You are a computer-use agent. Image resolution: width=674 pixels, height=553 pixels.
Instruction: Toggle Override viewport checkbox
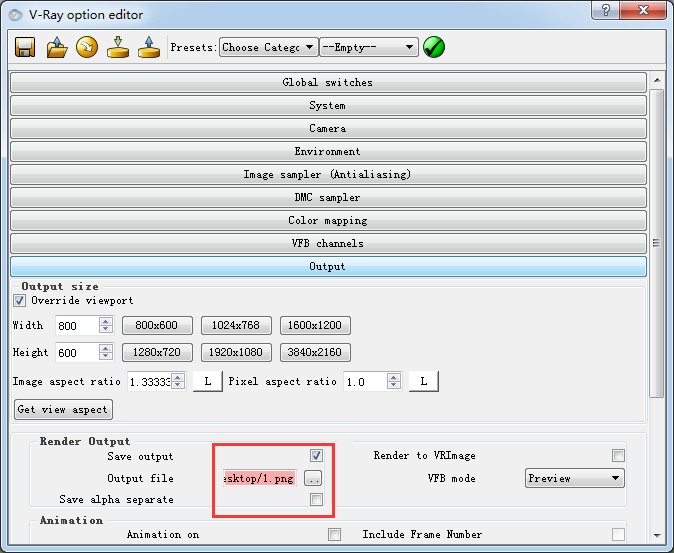click(19, 300)
